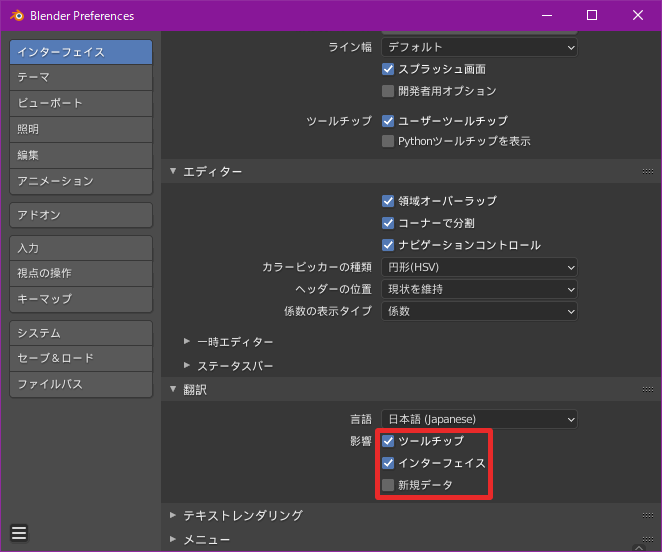Click the 翻訳 panel drag grip icon
The image size is (662, 552).
click(648, 389)
